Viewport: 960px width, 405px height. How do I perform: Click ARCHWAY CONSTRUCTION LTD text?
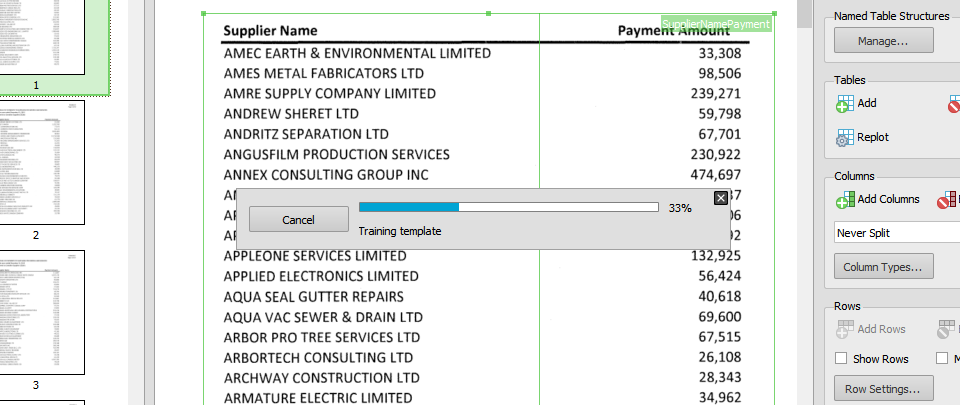pyautogui.click(x=322, y=377)
